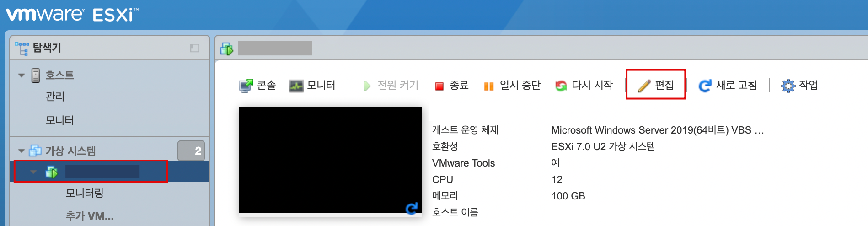
Task: Click 호스트 이름 label
Action: [455, 212]
